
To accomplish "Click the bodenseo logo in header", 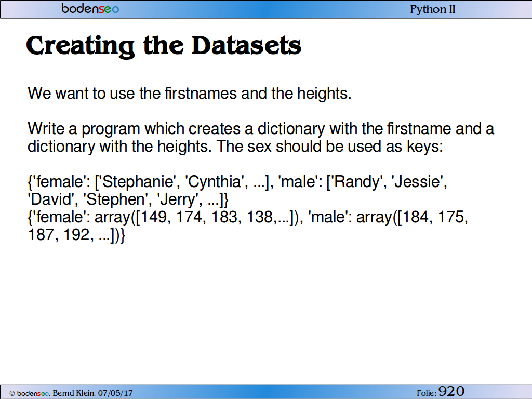I will coord(90,8).
